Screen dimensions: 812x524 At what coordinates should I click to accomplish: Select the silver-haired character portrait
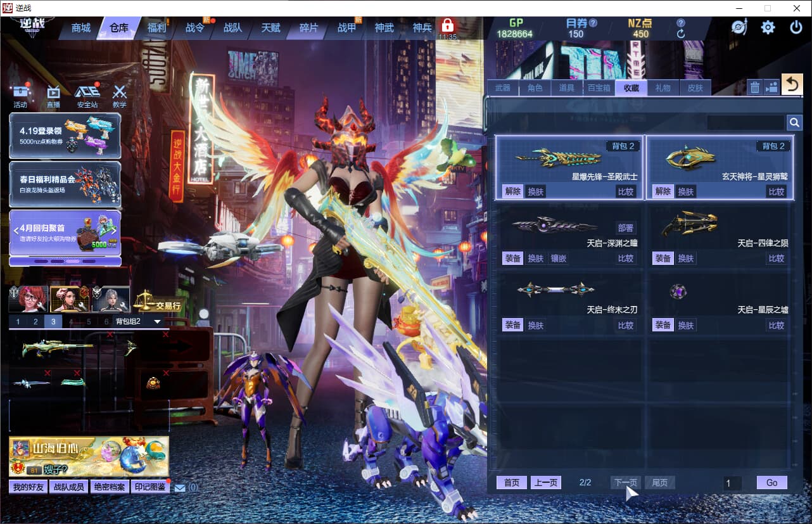coord(110,299)
